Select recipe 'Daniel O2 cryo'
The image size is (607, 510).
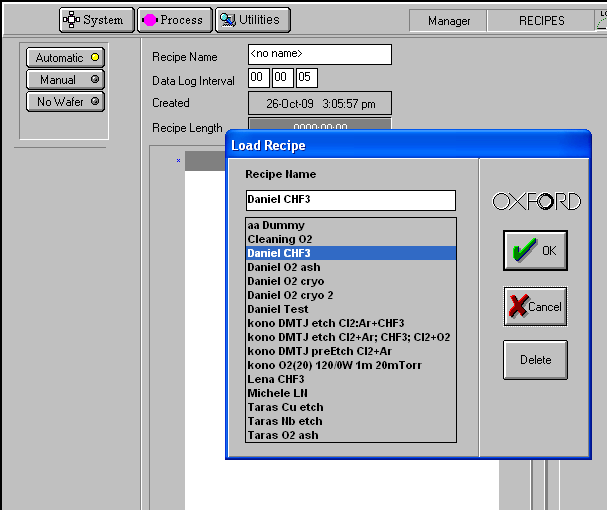(x=351, y=281)
